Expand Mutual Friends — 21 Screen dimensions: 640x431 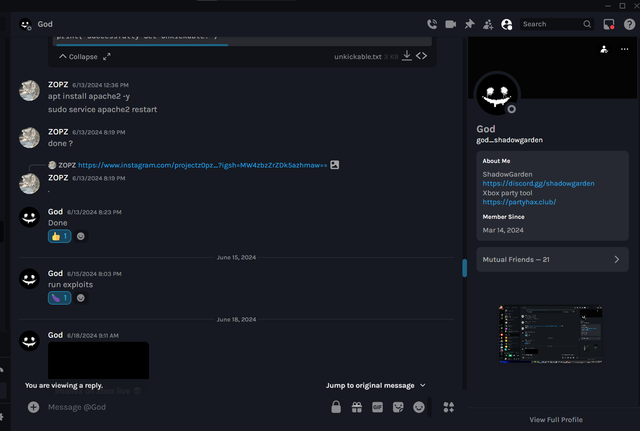[x=552, y=260]
